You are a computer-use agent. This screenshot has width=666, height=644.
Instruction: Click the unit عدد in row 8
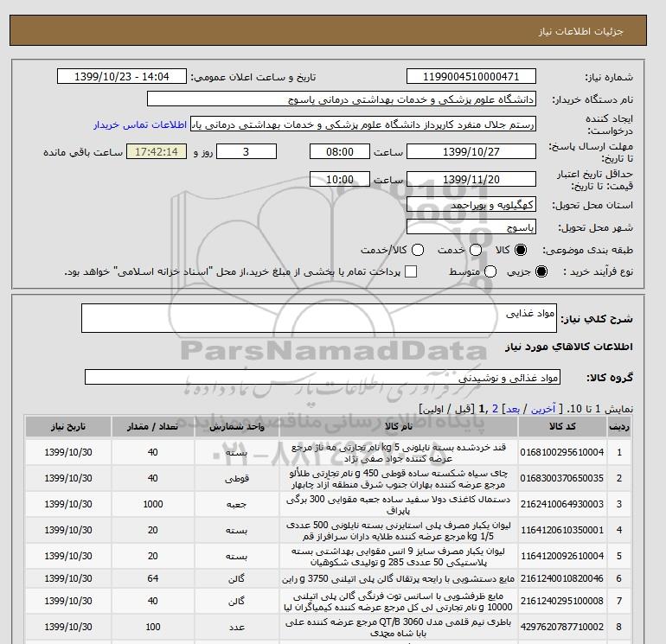click(x=237, y=628)
